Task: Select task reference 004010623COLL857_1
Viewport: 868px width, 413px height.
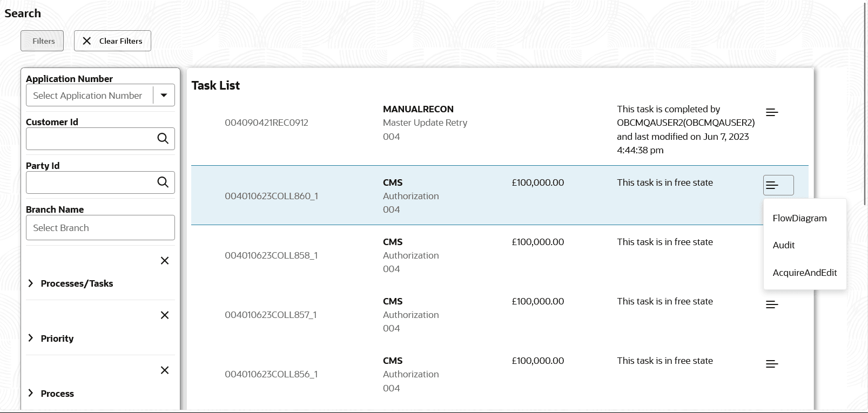Action: [271, 315]
